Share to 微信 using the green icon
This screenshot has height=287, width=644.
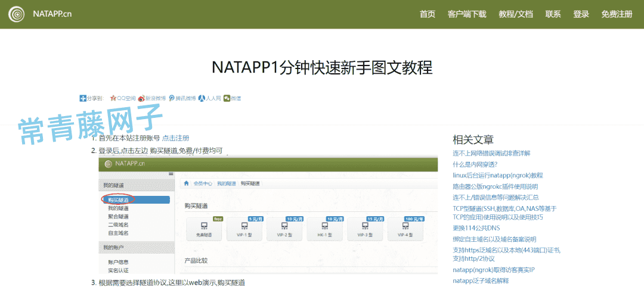tap(227, 98)
